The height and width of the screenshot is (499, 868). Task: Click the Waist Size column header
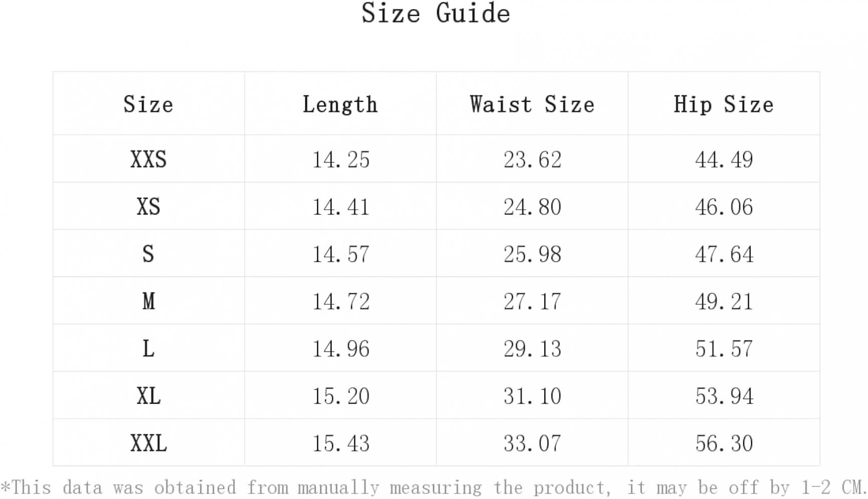532,104
